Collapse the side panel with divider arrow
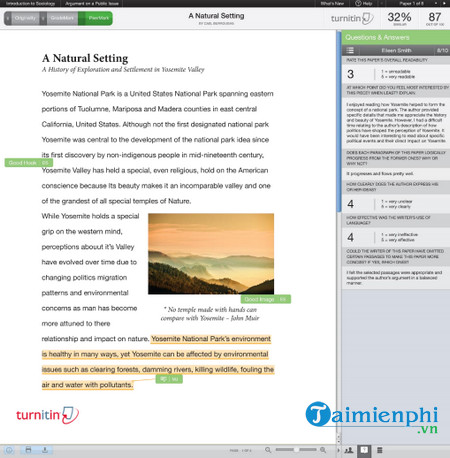The width and height of the screenshot is (450, 458). click(339, 450)
